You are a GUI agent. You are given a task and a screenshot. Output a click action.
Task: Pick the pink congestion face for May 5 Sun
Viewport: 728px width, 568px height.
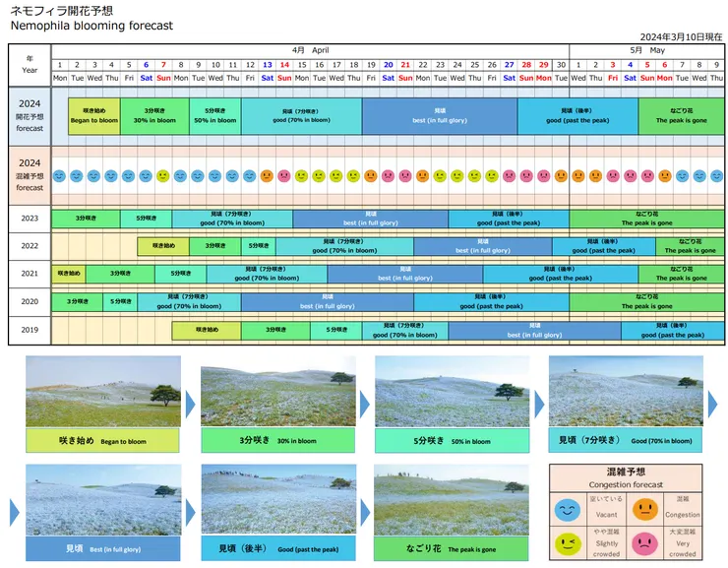click(x=647, y=176)
